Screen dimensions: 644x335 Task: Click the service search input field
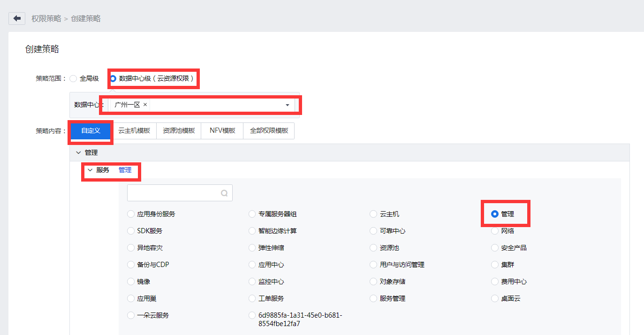pyautogui.click(x=174, y=193)
